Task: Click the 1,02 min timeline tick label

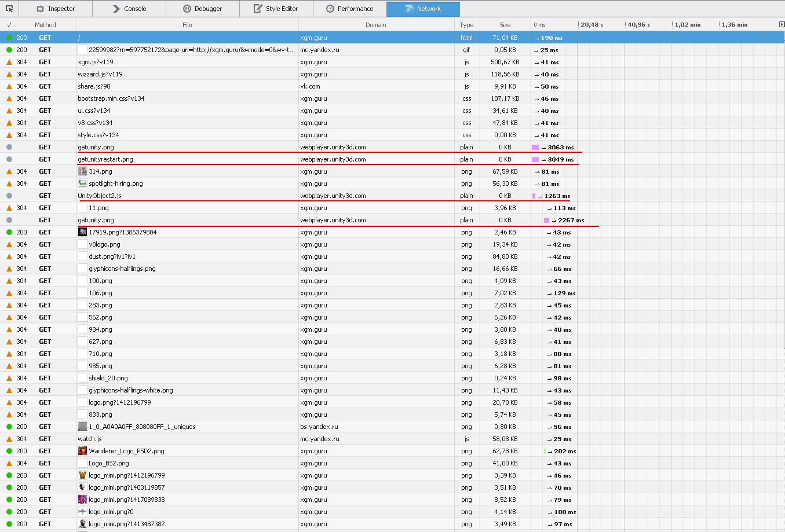Action: [x=688, y=25]
